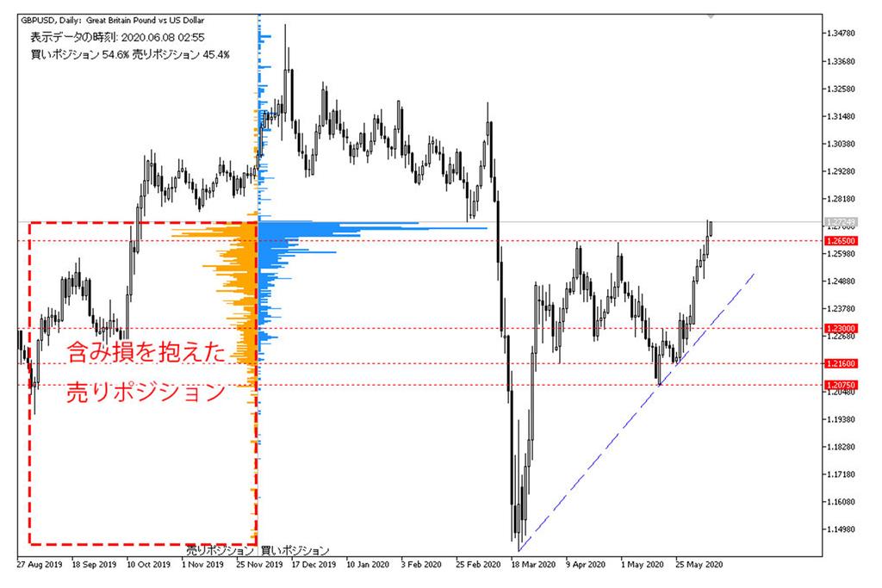Click the bottom 売りポジション axis label
882x588 pixels.
click(x=220, y=549)
